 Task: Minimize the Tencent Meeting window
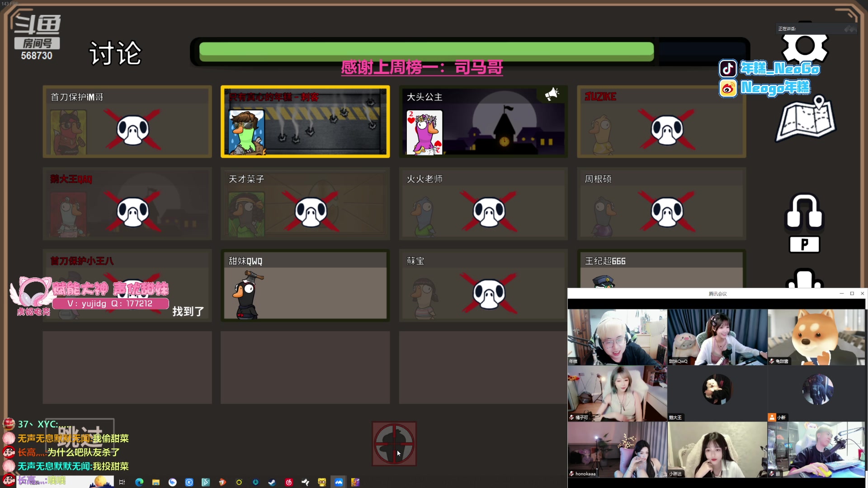(x=842, y=294)
